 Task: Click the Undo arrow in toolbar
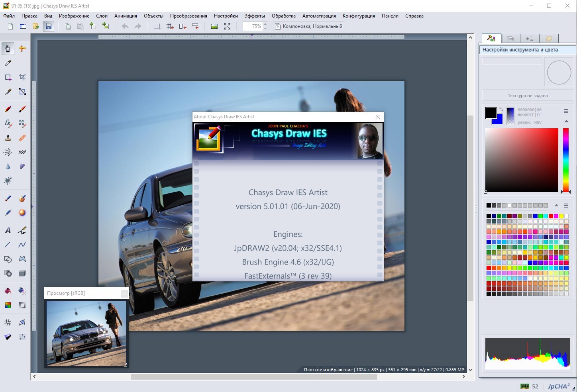pyautogui.click(x=125, y=26)
